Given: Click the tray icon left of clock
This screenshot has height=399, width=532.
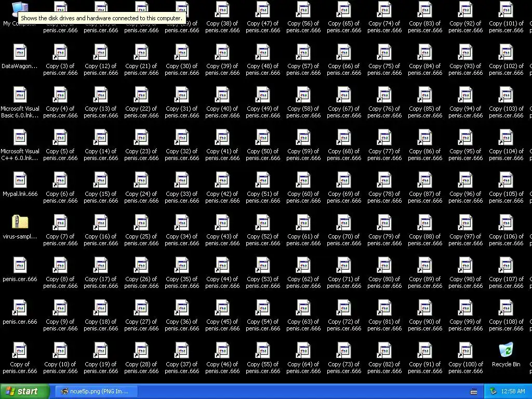Looking at the screenshot, I should click(493, 392).
